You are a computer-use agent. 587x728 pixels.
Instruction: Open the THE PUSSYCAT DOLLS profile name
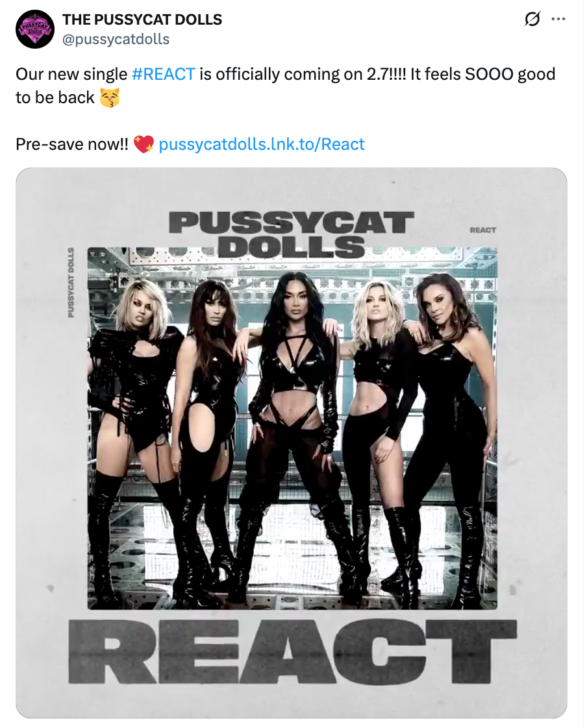(142, 19)
